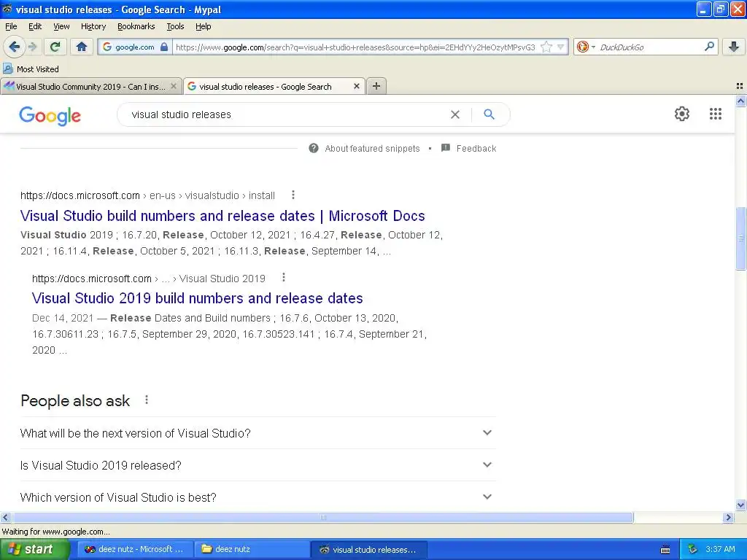
Task: Open the Help menu
Action: pos(203,26)
